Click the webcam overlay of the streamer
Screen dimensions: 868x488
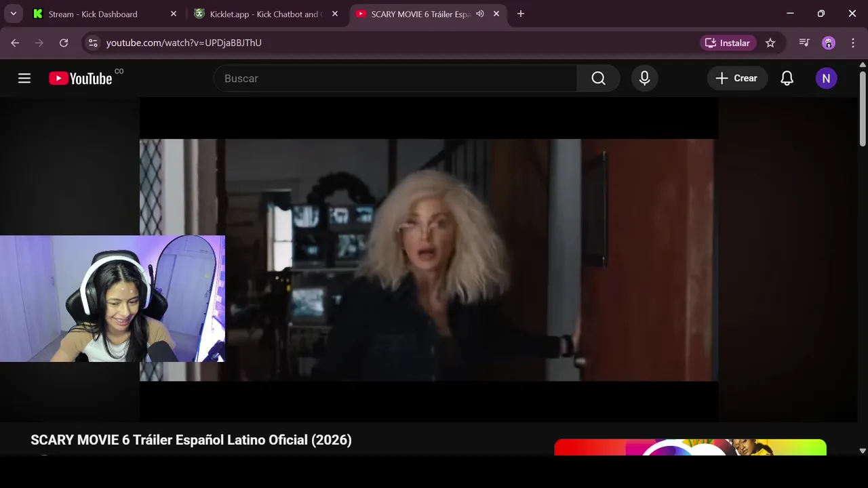tap(113, 298)
